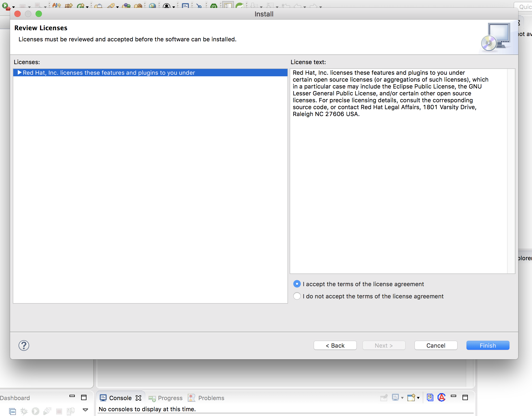Image resolution: width=532 pixels, height=416 pixels.
Task: Select 'I do not accept the terms' option
Action: (297, 296)
